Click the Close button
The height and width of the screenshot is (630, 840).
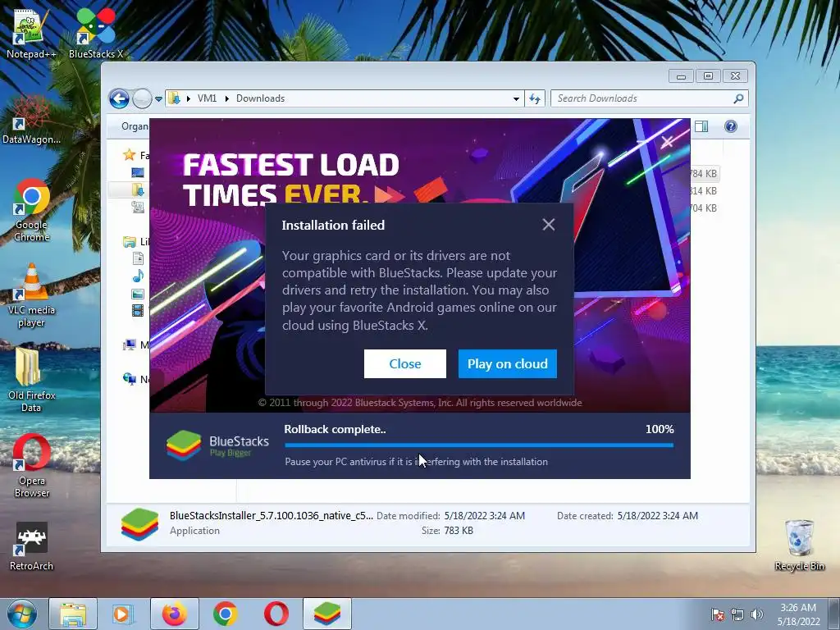(405, 363)
